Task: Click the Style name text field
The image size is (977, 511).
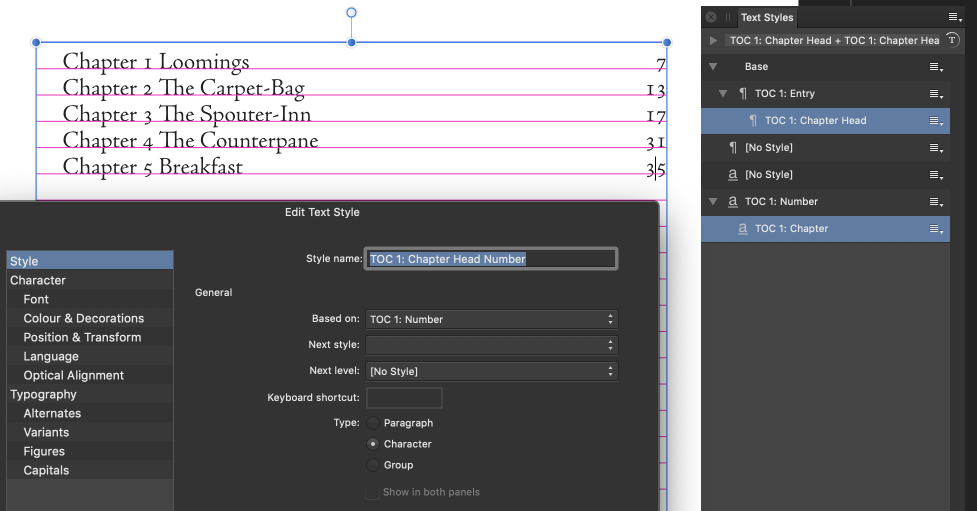Action: click(491, 259)
